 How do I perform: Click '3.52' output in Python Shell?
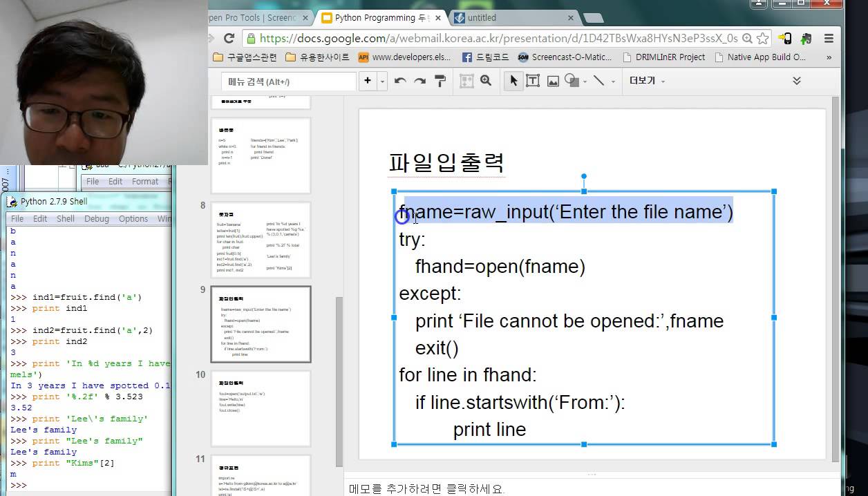(21, 408)
